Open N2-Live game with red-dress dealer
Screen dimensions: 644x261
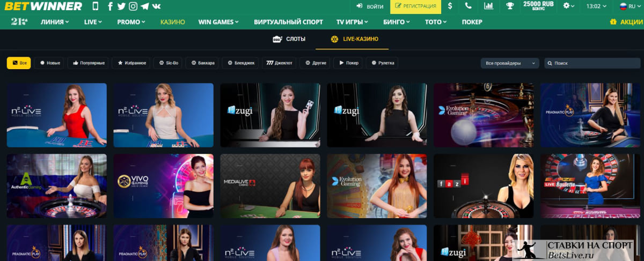(x=56, y=115)
